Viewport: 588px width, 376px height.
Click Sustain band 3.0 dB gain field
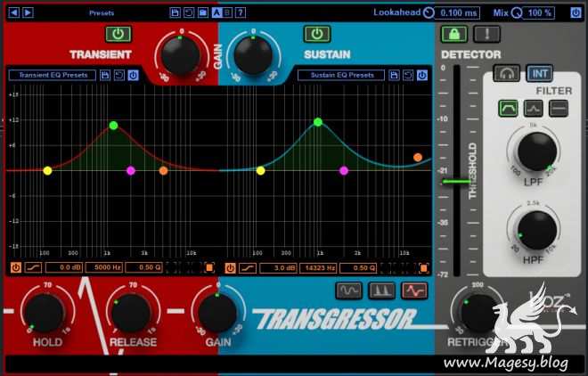279,268
